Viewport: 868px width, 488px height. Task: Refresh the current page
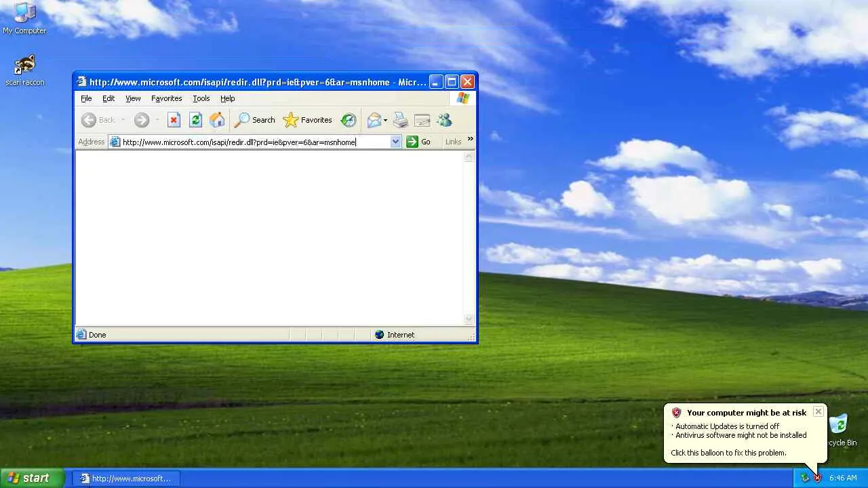195,120
